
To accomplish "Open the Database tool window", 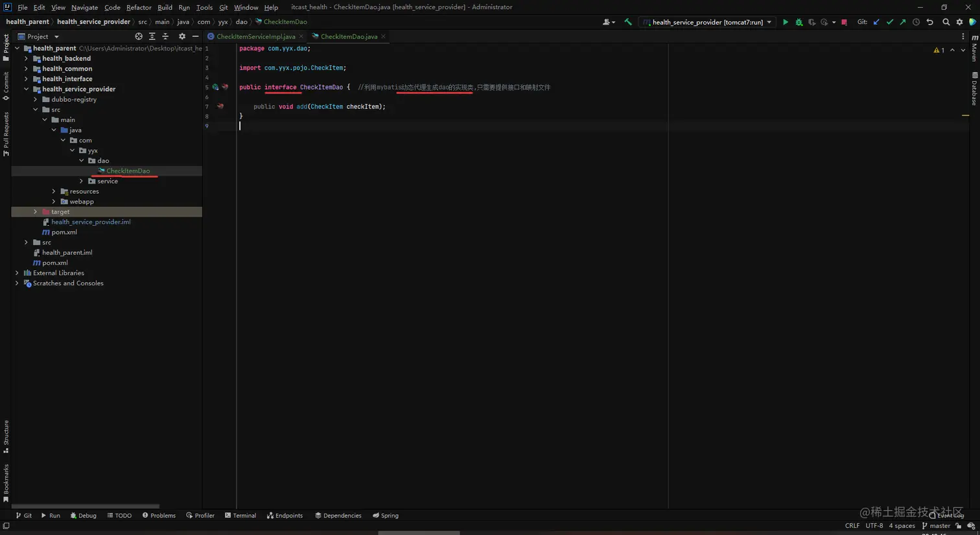I will tap(974, 88).
